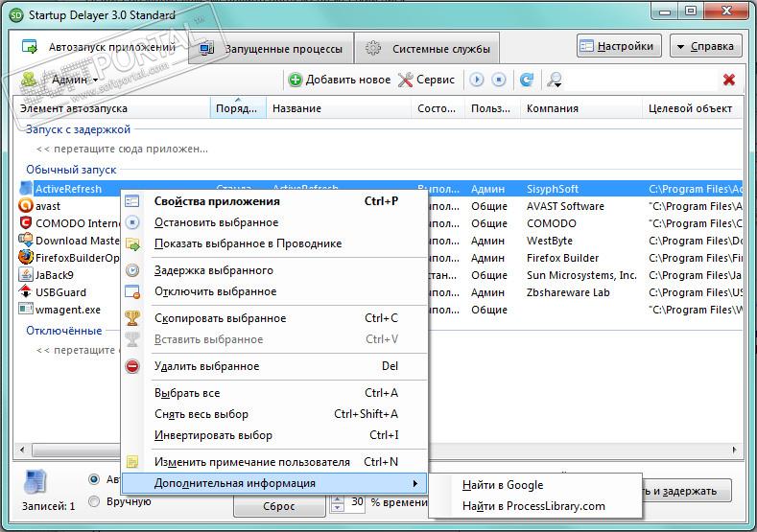Screen dimensions: 757x532
Task: Click the Системные службы gear icon
Action: coord(372,48)
